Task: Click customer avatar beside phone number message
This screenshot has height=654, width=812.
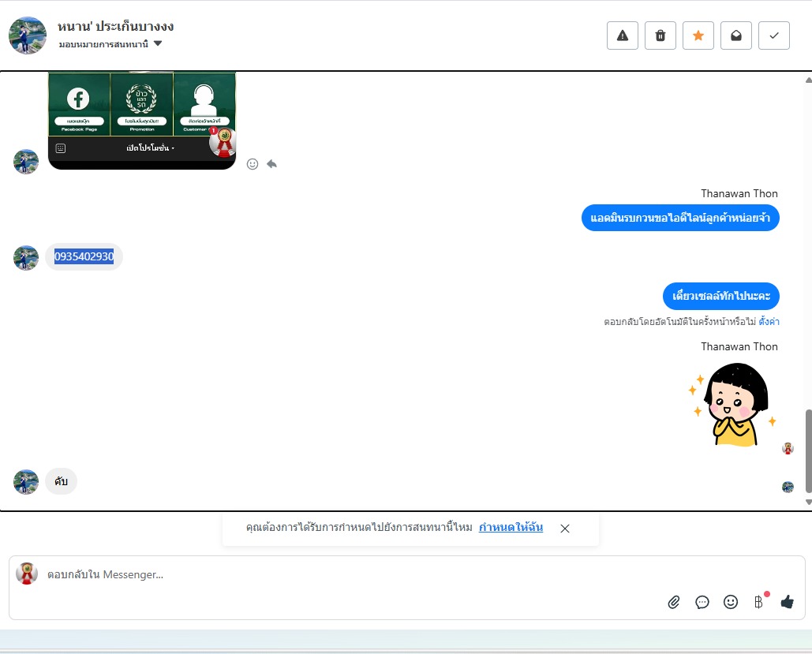Action: click(26, 258)
